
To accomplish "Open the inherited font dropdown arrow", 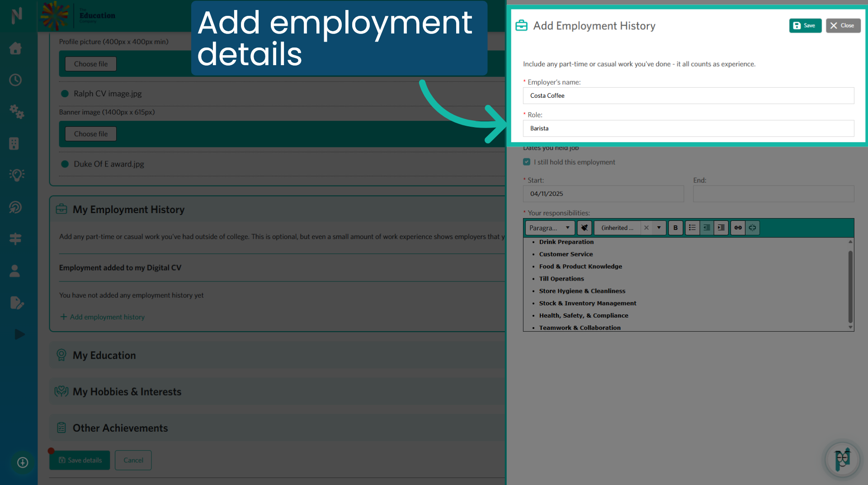I will (659, 228).
